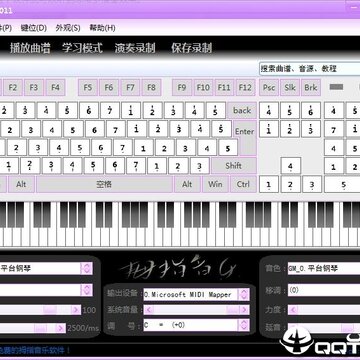Click the Ctrl virtual key
This screenshot has height=360, width=360.
tap(243, 184)
